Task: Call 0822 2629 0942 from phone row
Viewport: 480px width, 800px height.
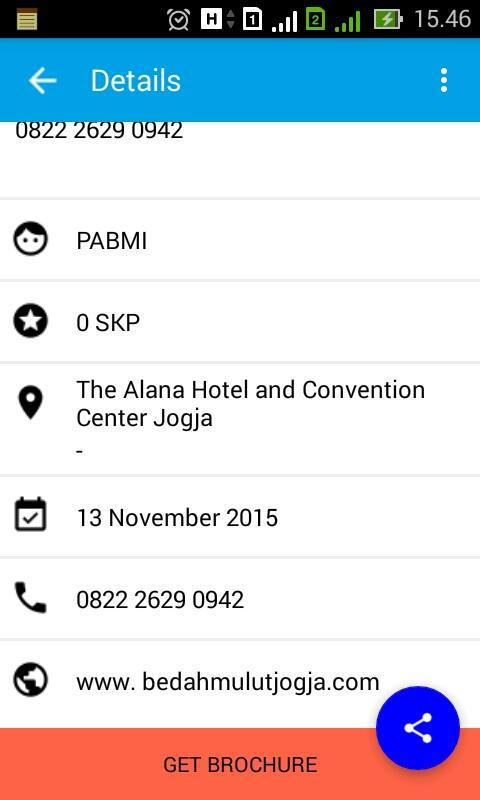Action: point(160,599)
